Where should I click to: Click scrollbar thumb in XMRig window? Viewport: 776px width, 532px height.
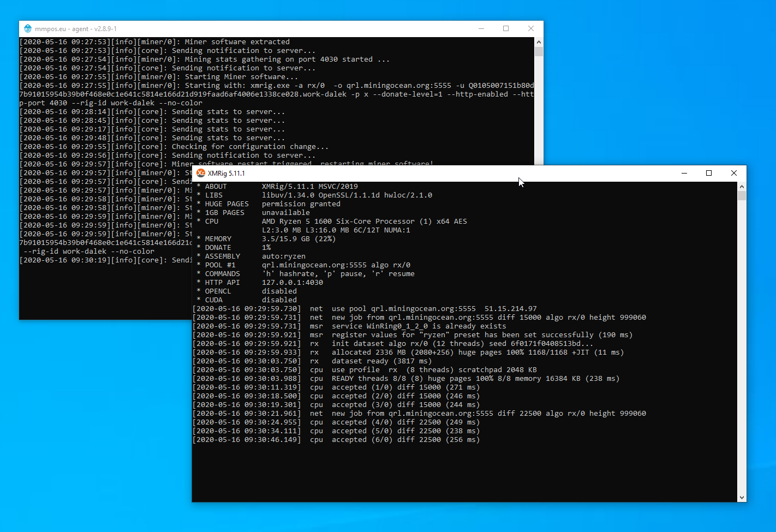[742, 196]
